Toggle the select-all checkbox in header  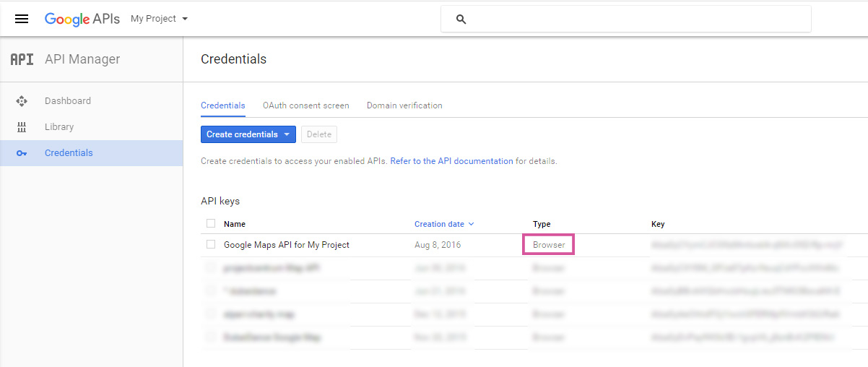(x=211, y=223)
